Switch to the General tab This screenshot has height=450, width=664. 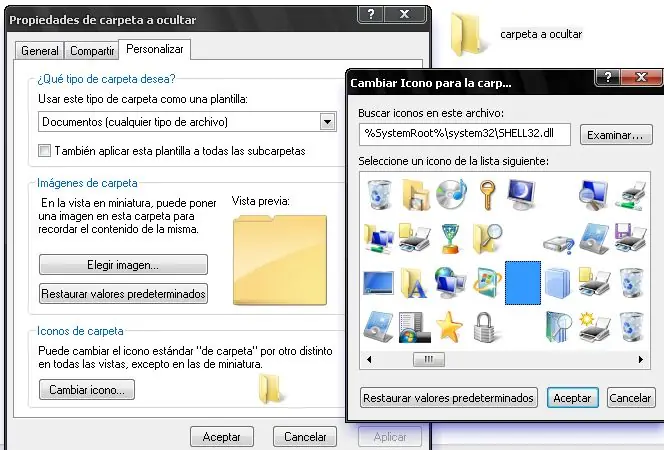tap(39, 51)
